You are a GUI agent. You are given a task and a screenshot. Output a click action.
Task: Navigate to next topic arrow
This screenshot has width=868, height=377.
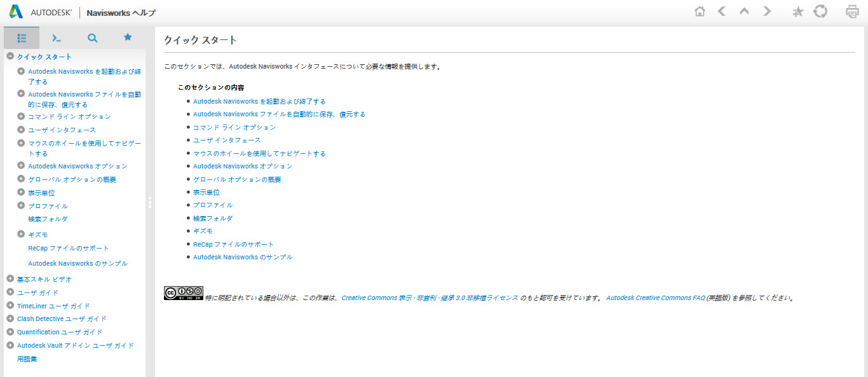[x=767, y=11]
